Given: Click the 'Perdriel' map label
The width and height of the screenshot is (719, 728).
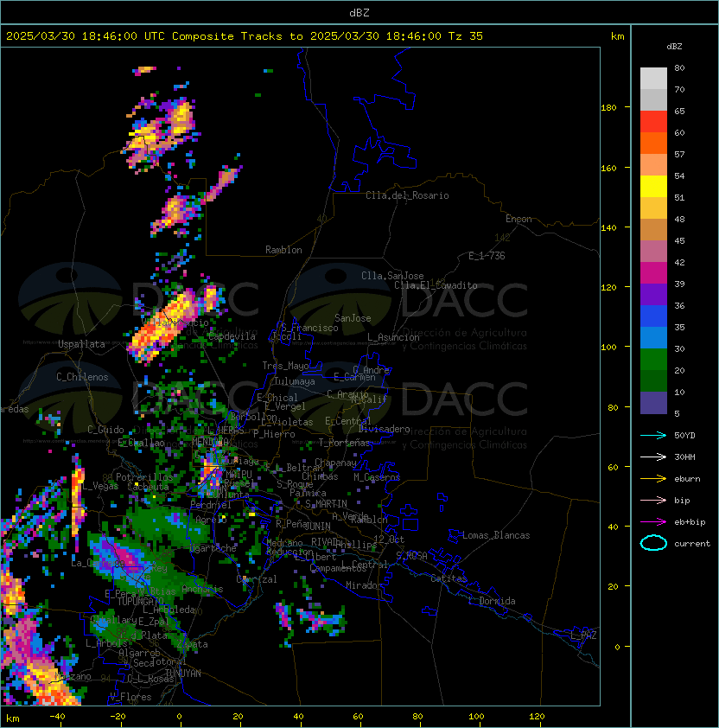Looking at the screenshot, I should 211,505.
